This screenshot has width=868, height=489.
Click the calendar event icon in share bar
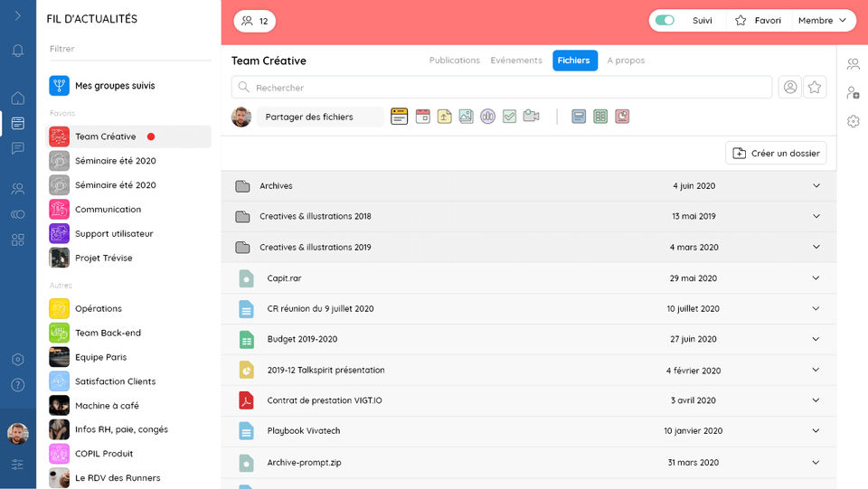point(423,117)
